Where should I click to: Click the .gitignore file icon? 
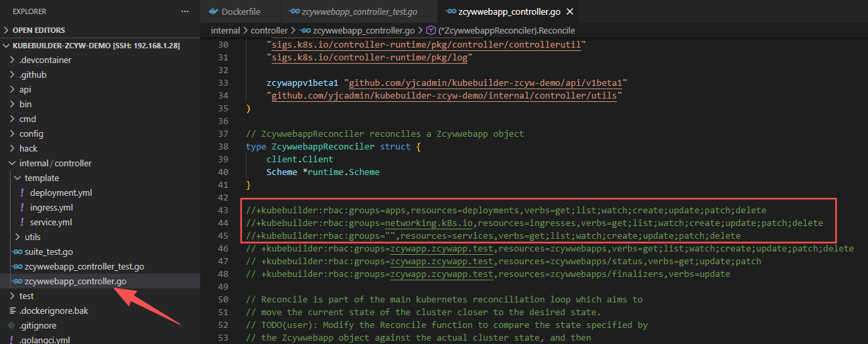(11, 325)
